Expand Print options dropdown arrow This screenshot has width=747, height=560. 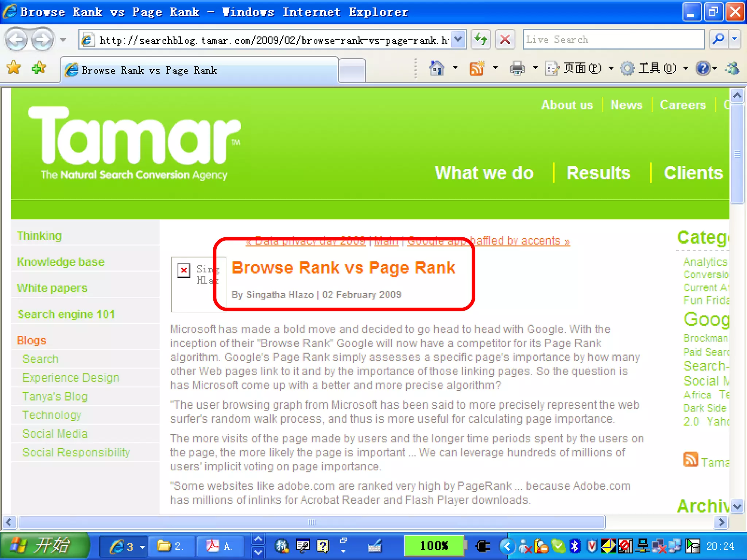point(535,68)
